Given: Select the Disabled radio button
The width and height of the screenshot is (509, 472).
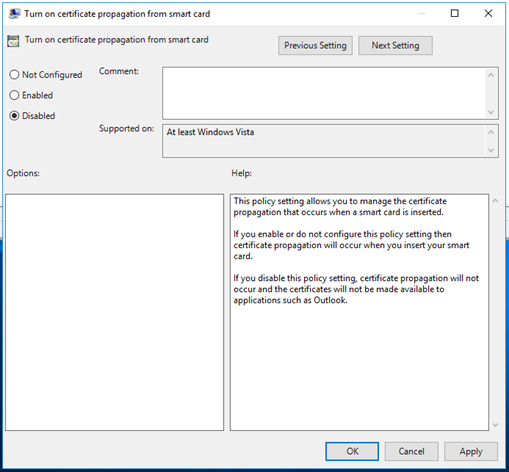Looking at the screenshot, I should (x=14, y=116).
